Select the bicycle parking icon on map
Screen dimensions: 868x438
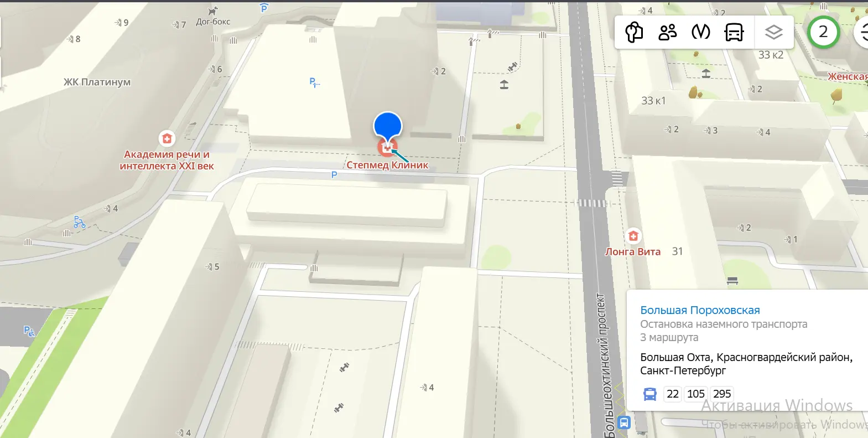[79, 222]
